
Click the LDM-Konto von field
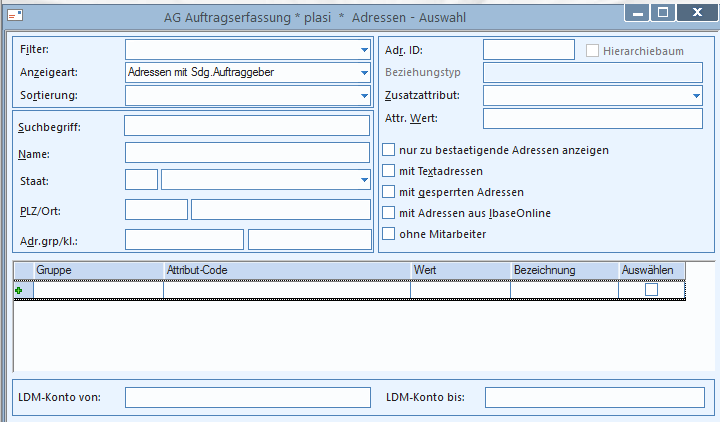click(248, 398)
